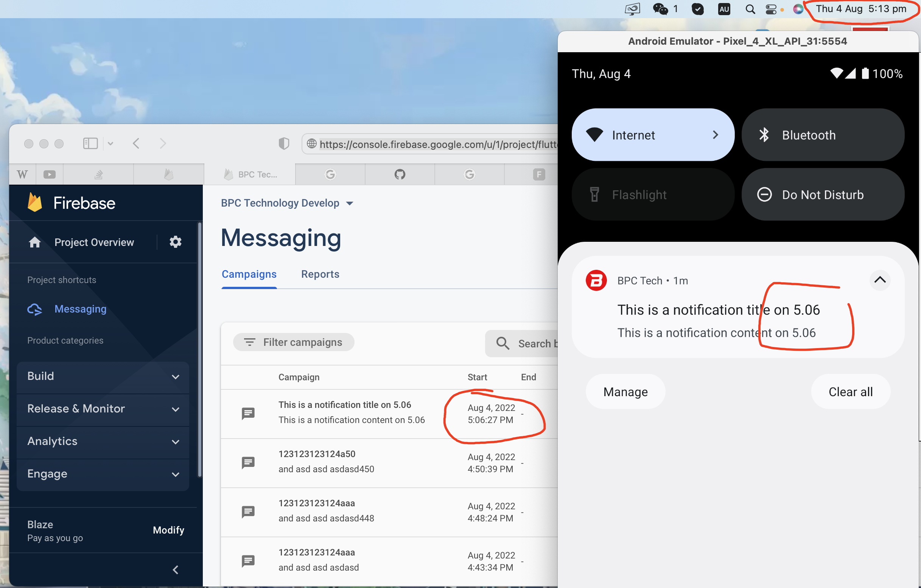Click Manage notifications button

coord(625,392)
